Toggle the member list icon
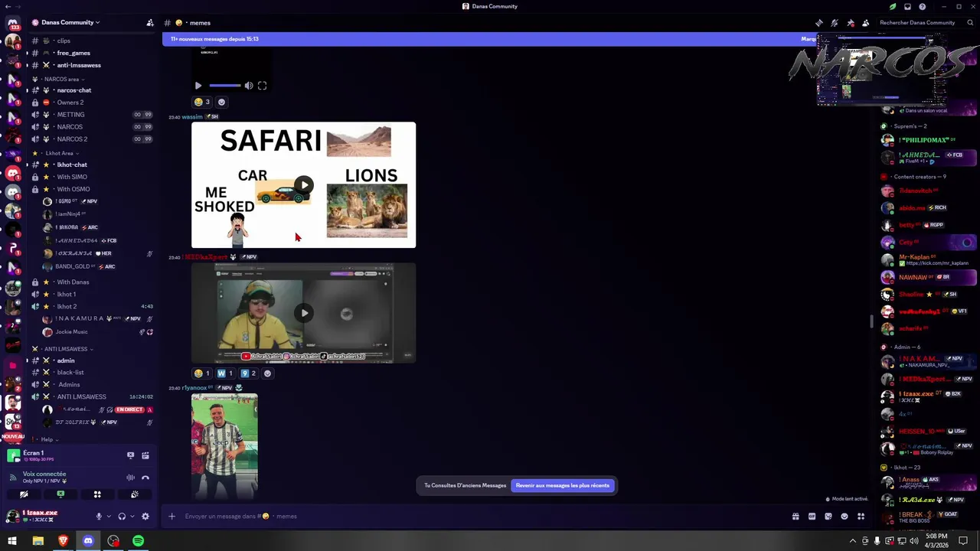980x551 pixels. coord(866,23)
